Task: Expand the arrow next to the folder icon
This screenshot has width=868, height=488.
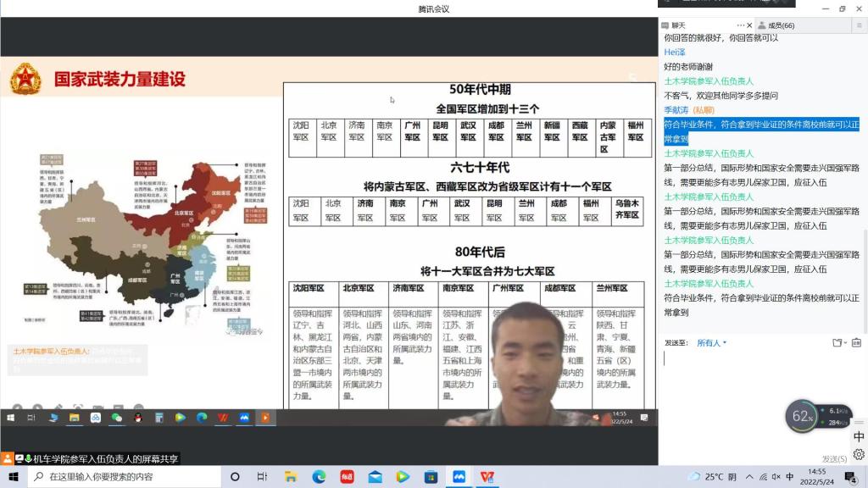Action: pos(845,342)
